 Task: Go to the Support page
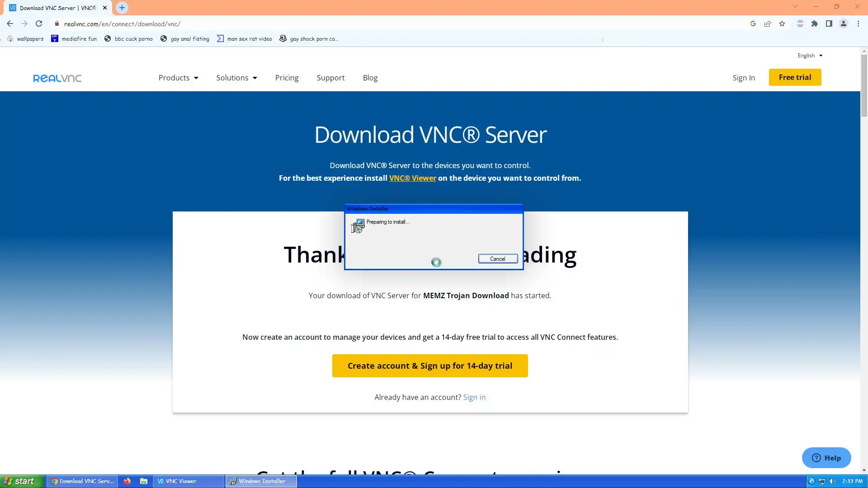330,78
